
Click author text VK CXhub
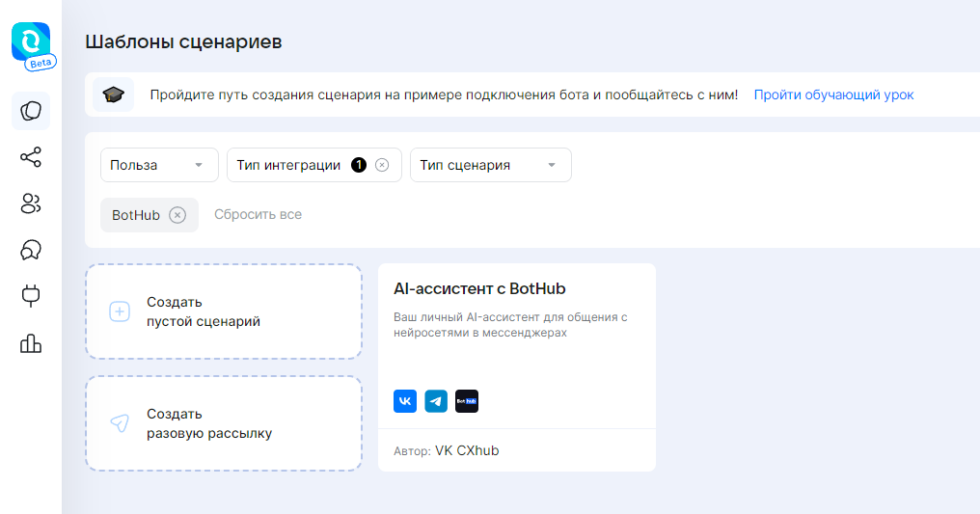coord(467,451)
